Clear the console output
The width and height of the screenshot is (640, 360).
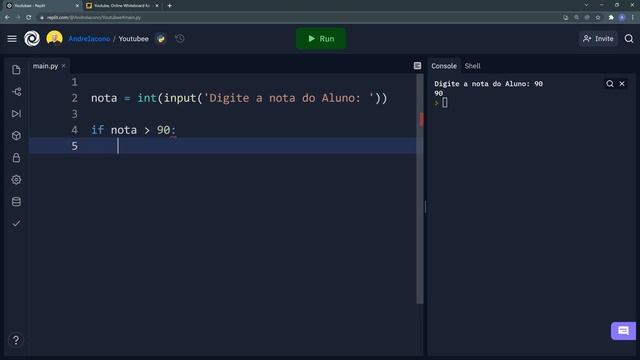(x=622, y=84)
